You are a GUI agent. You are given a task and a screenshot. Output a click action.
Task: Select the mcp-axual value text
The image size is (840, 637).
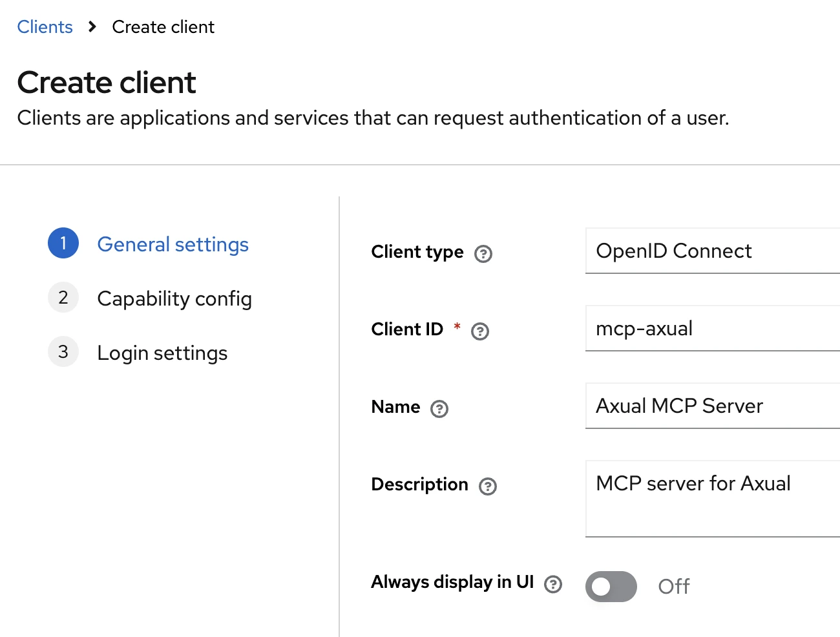644,328
